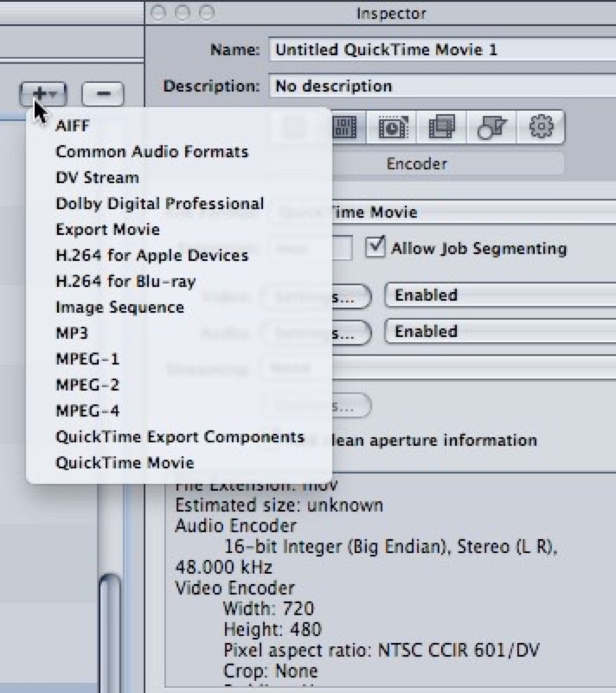Toggle the Allow Job Segmenting checkbox
Viewport: 616px width, 693px height.
pos(375,247)
